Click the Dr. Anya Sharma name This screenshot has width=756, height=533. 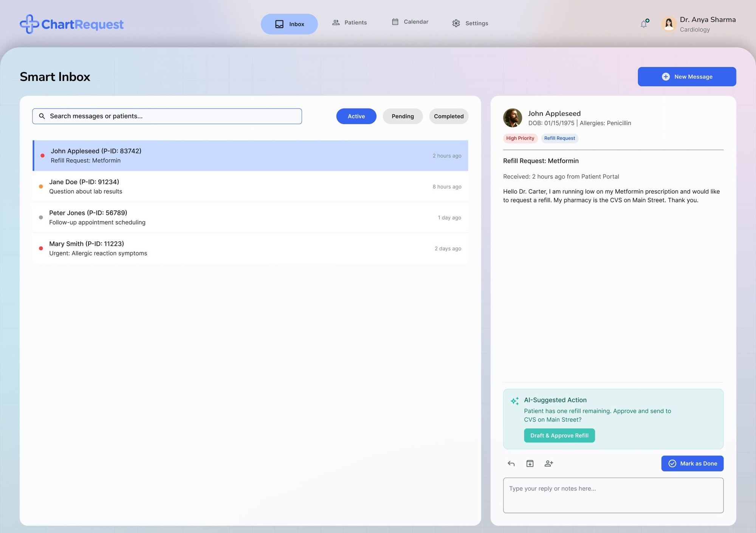[708, 20]
